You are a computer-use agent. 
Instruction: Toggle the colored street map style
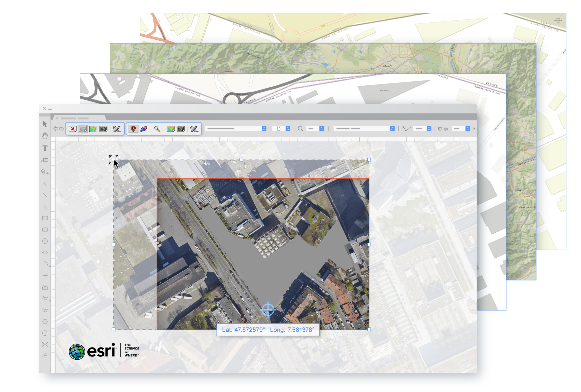[93, 129]
